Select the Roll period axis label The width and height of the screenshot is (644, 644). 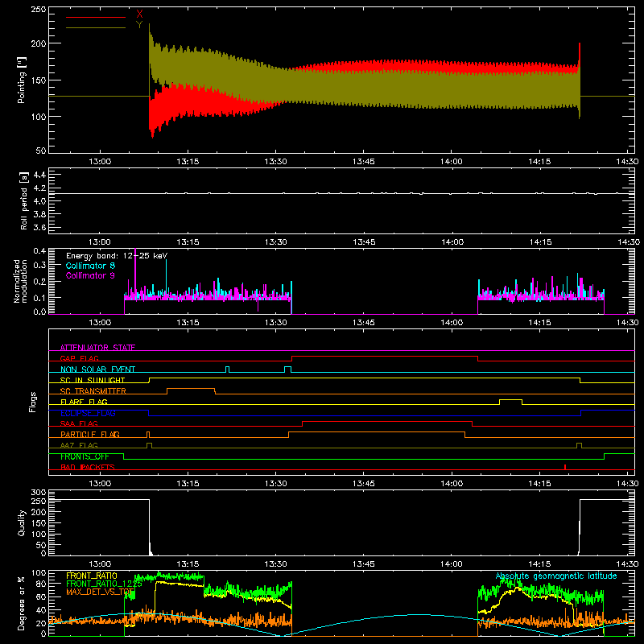click(23, 200)
